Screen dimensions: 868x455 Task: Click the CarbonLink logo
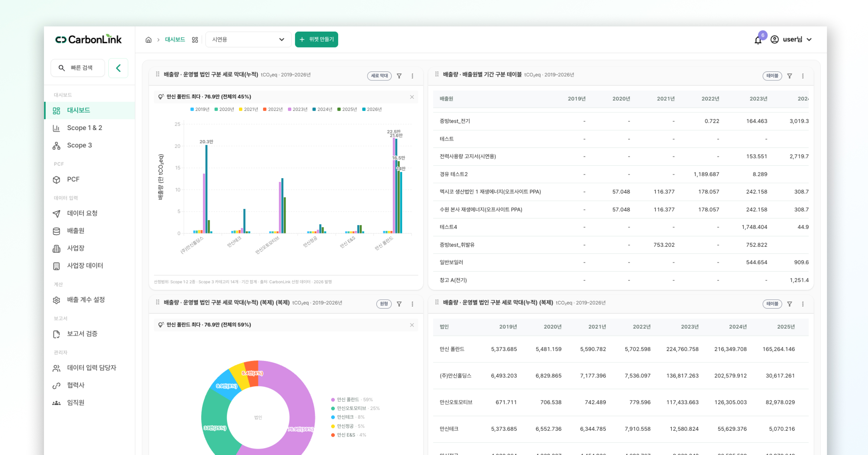[x=88, y=39]
